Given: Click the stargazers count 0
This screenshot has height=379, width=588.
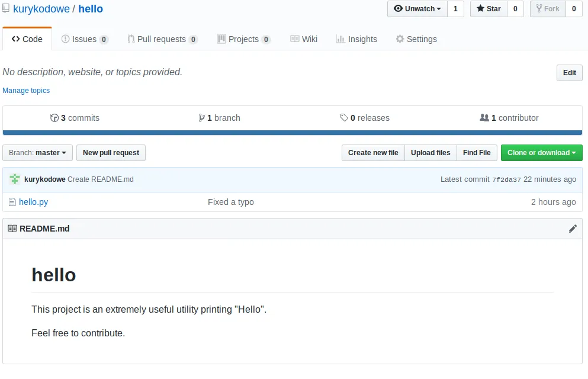Looking at the screenshot, I should coord(515,9).
